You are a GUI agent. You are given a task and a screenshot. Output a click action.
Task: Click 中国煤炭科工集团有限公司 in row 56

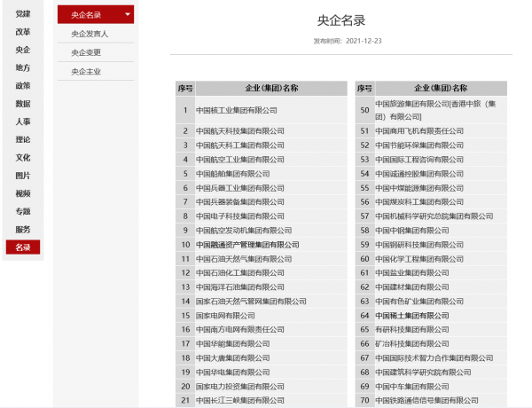click(419, 202)
